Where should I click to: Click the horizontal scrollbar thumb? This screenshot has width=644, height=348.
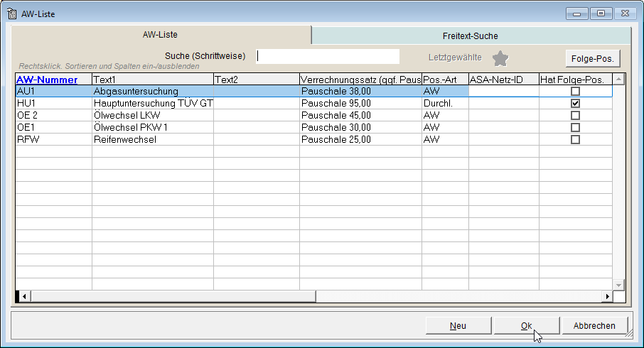click(x=173, y=296)
